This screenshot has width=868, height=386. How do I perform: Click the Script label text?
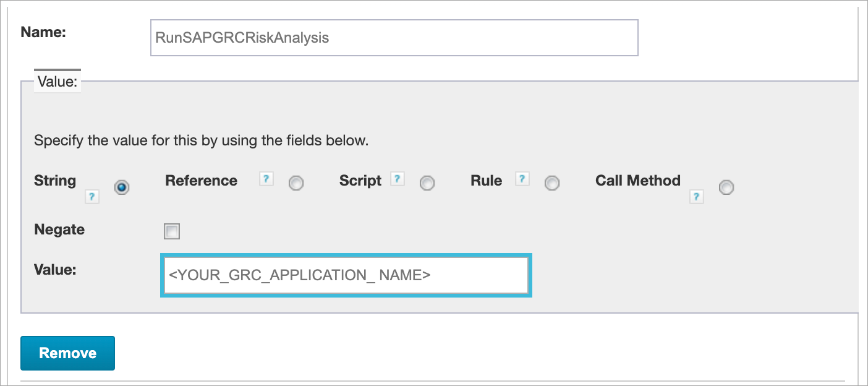(x=360, y=181)
